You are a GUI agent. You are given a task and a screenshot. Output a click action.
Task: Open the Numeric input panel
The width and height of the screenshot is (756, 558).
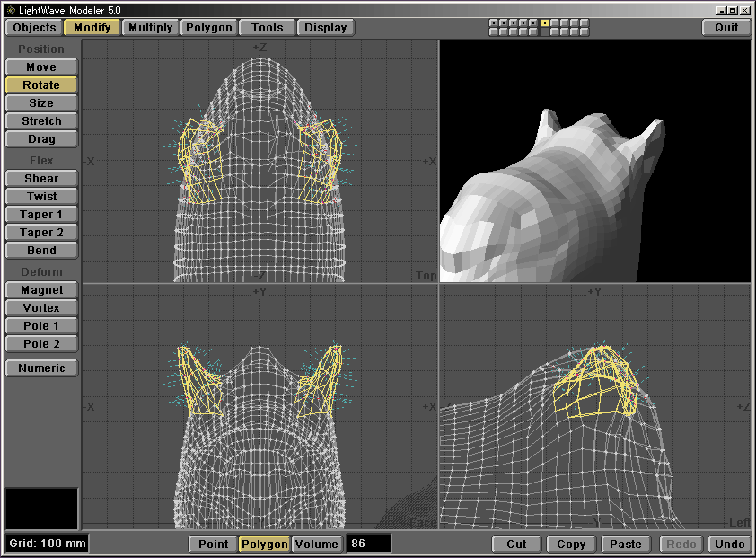click(x=41, y=368)
